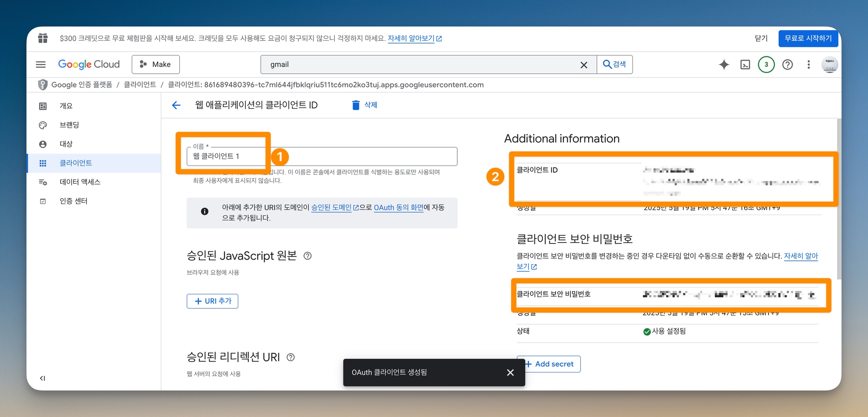Dismiss the banner with 닫기

tap(761, 38)
